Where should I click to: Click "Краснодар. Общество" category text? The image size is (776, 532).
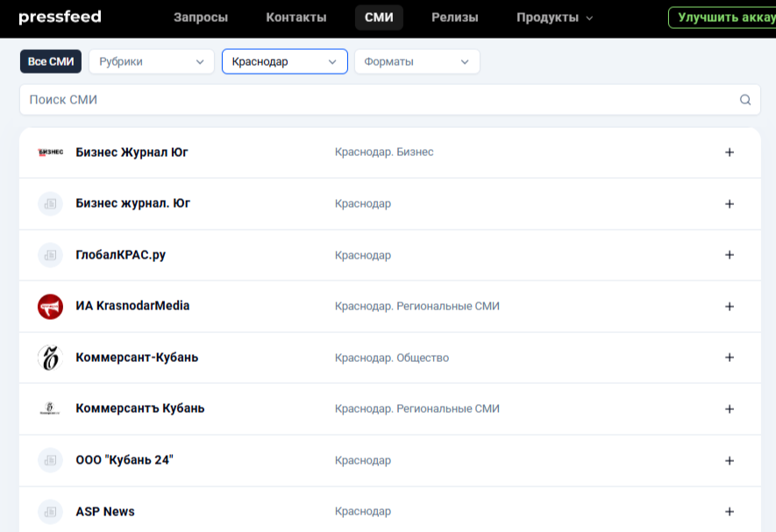click(392, 358)
